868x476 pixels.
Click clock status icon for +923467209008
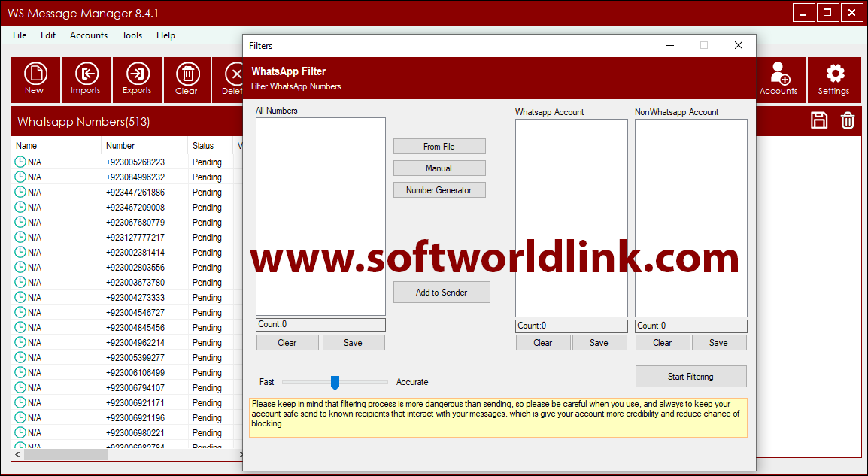coord(20,207)
